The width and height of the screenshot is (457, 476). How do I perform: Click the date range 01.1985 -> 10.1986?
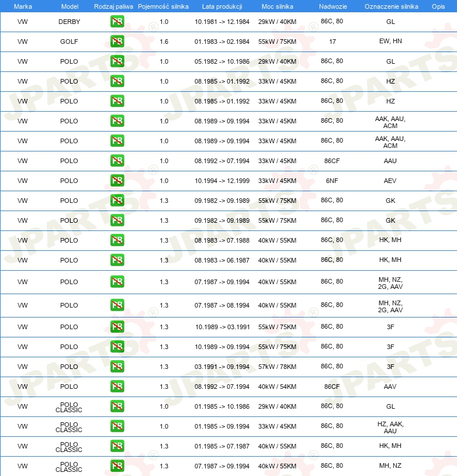click(222, 406)
